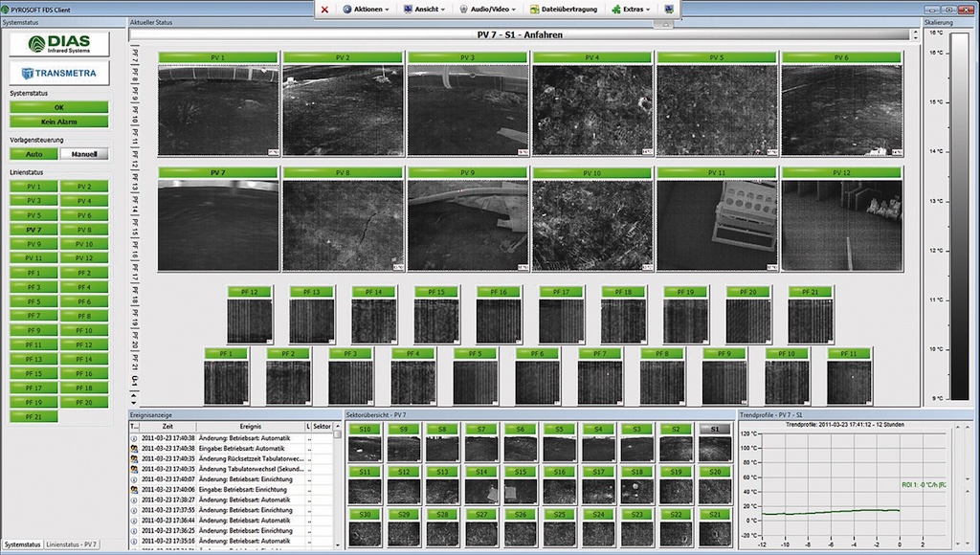Open the Audio/Video dropdown
The width and height of the screenshot is (980, 555).
click(x=491, y=9)
